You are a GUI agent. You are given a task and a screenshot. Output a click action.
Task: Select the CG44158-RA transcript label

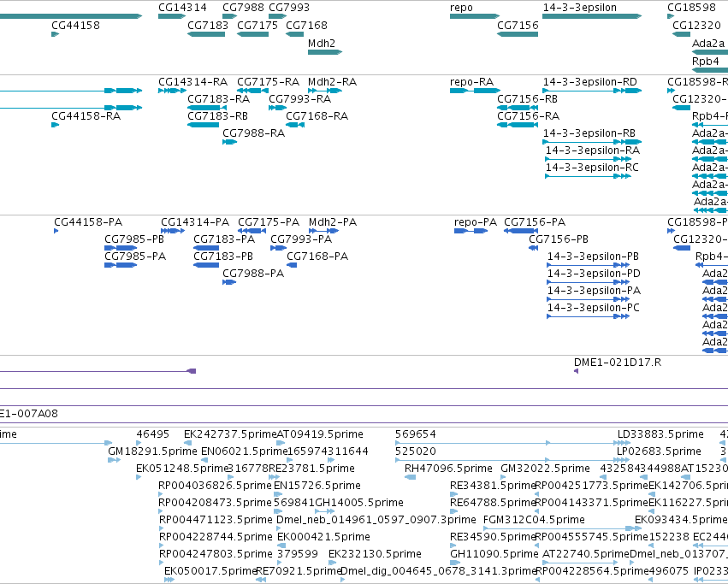[86, 116]
